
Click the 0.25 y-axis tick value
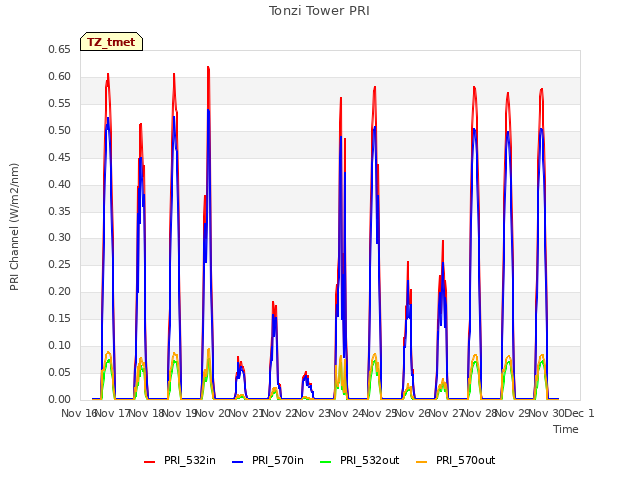60,264
